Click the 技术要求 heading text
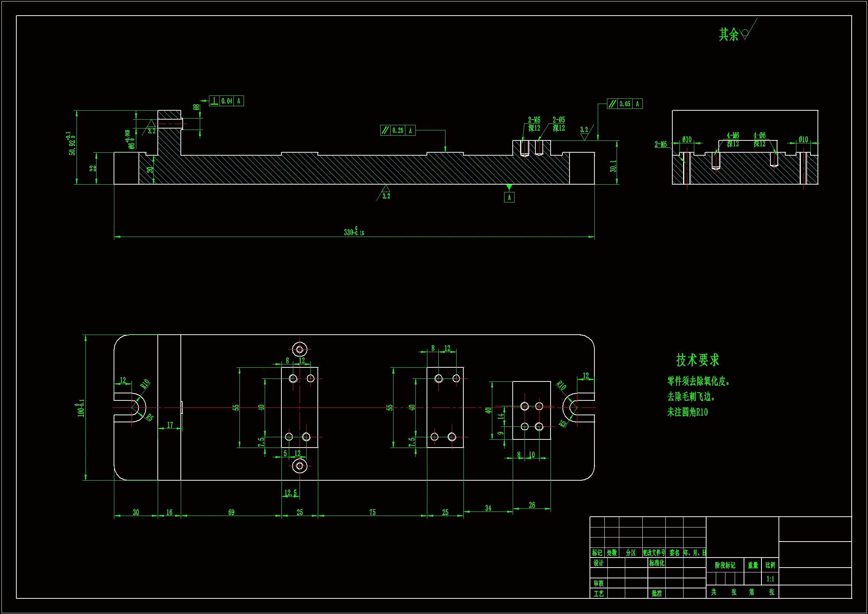This screenshot has width=868, height=614. click(x=698, y=360)
